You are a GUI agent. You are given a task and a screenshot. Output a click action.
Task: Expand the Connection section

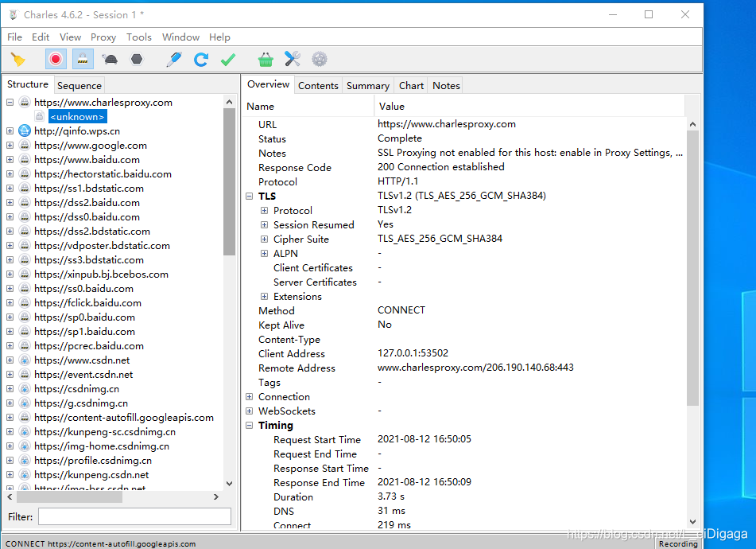(x=250, y=396)
